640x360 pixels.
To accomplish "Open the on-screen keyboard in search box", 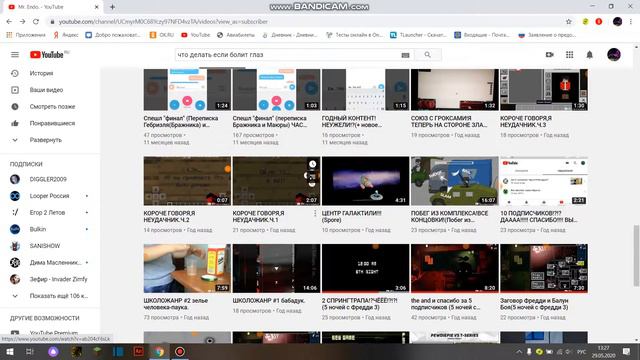I will (x=405, y=55).
